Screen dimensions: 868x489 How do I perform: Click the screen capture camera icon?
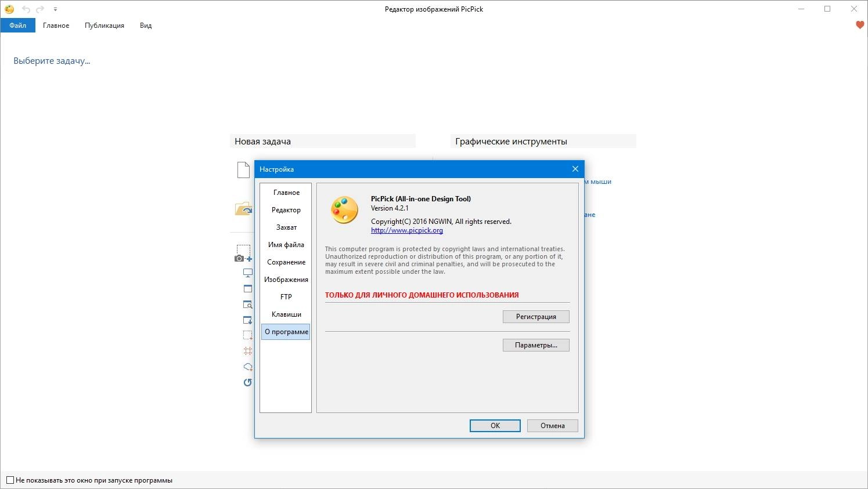243,253
